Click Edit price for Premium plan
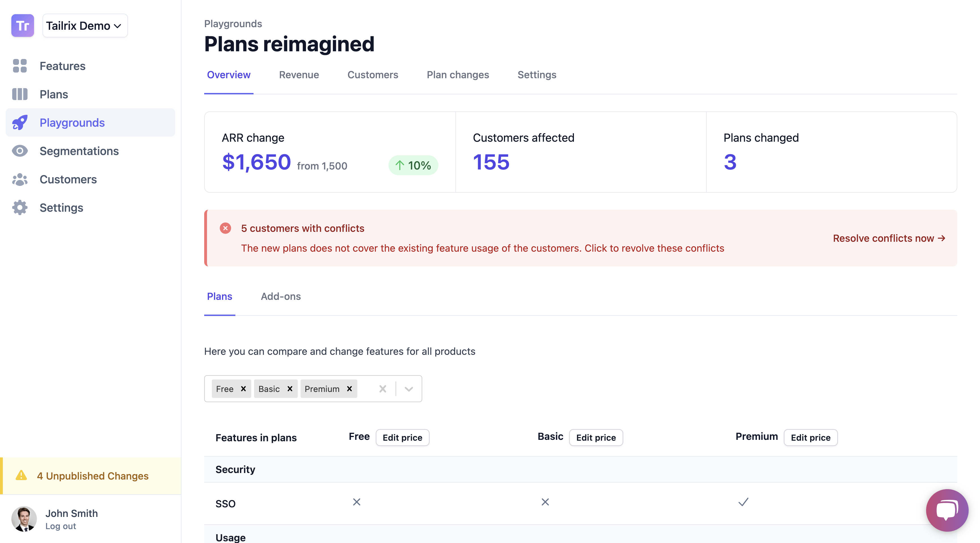The image size is (980, 543). tap(810, 438)
